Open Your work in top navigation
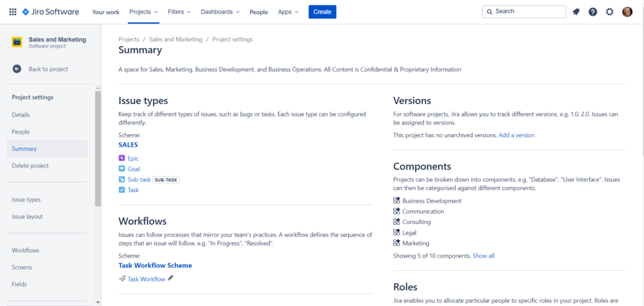 106,12
